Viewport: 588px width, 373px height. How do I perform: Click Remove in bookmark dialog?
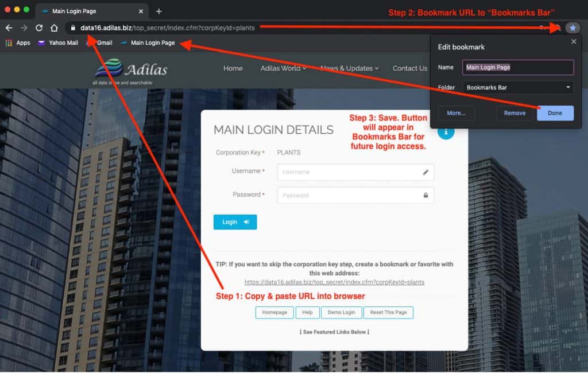tap(514, 113)
